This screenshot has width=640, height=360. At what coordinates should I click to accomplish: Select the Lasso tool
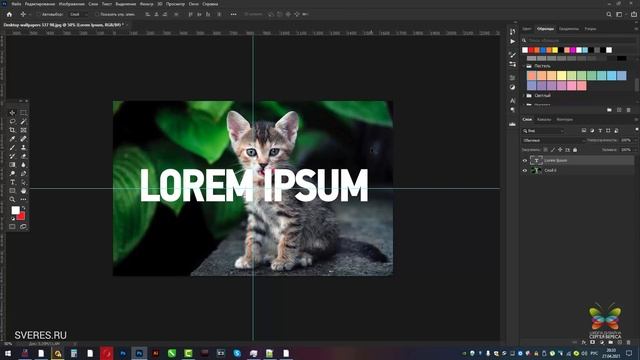click(12, 121)
